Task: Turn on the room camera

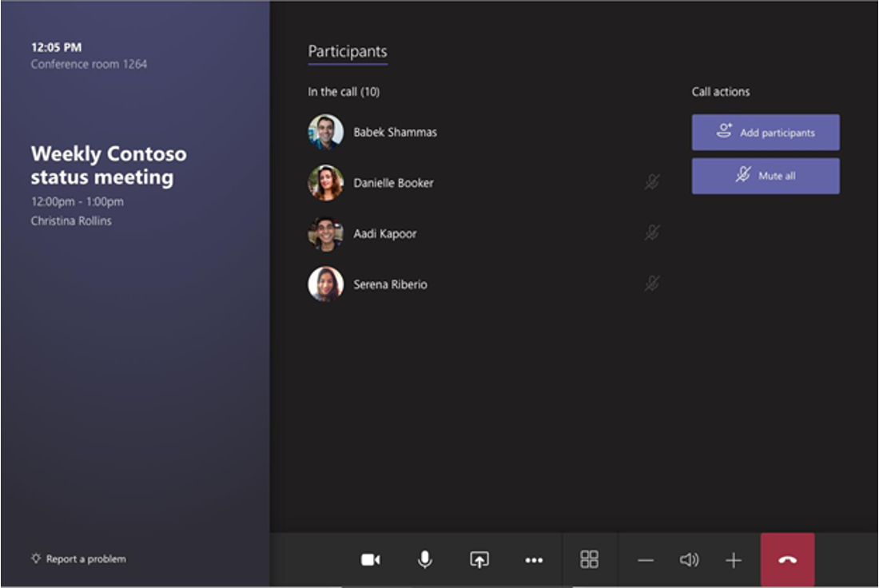Action: (370, 560)
